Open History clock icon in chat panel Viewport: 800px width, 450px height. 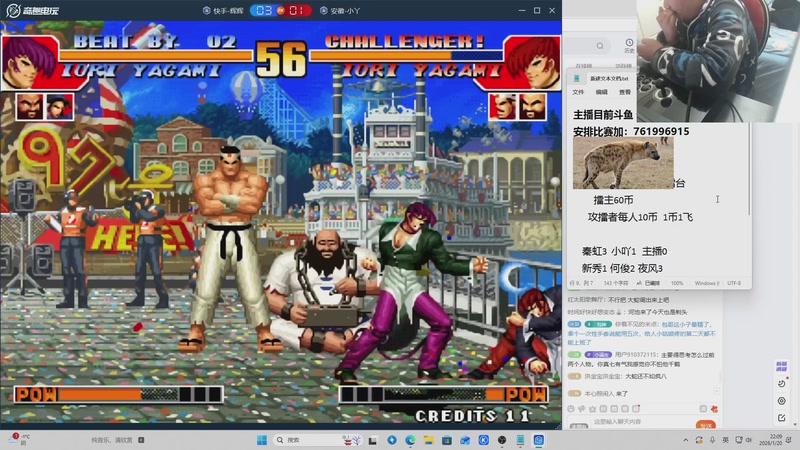click(x=629, y=45)
